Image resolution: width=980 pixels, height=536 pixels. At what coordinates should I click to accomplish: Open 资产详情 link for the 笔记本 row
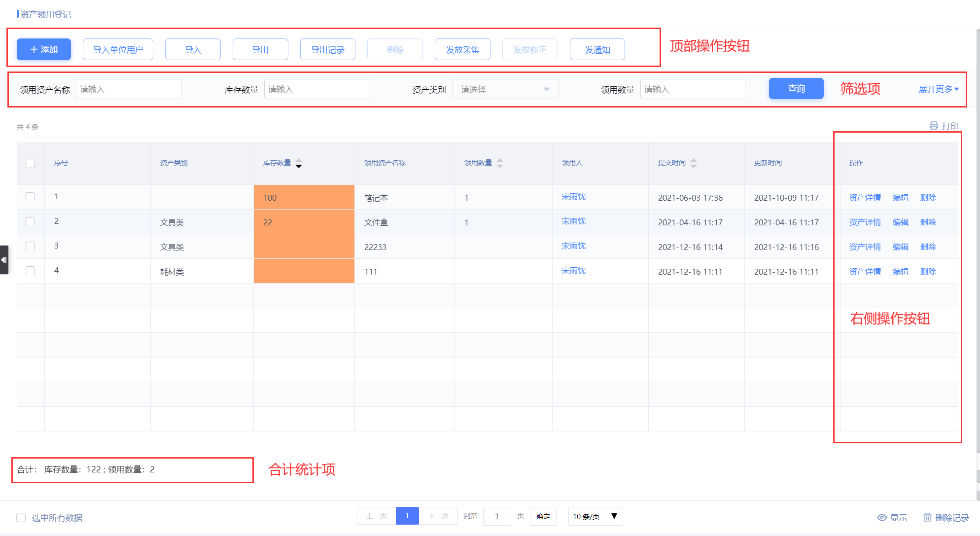click(865, 197)
